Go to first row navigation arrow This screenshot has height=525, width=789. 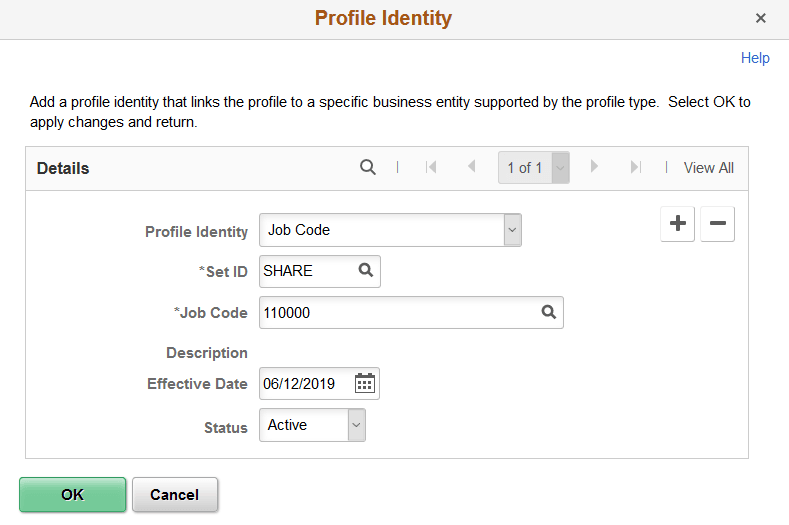431,167
